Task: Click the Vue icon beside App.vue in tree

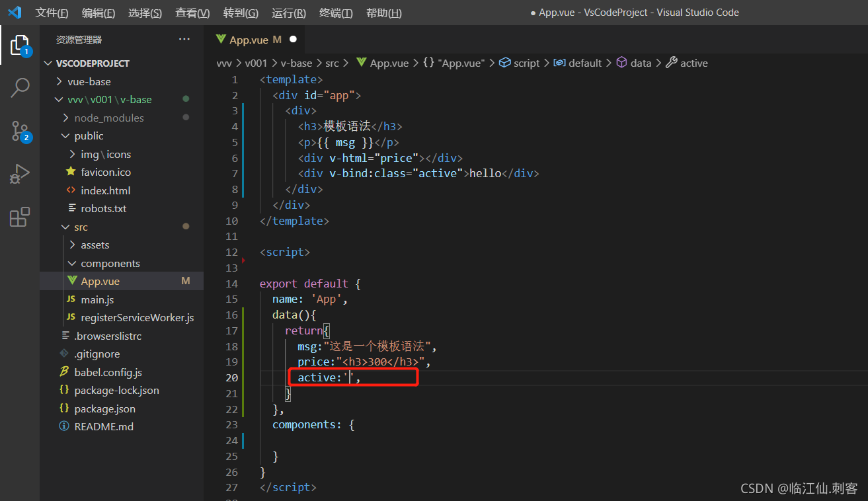Action: coord(72,281)
